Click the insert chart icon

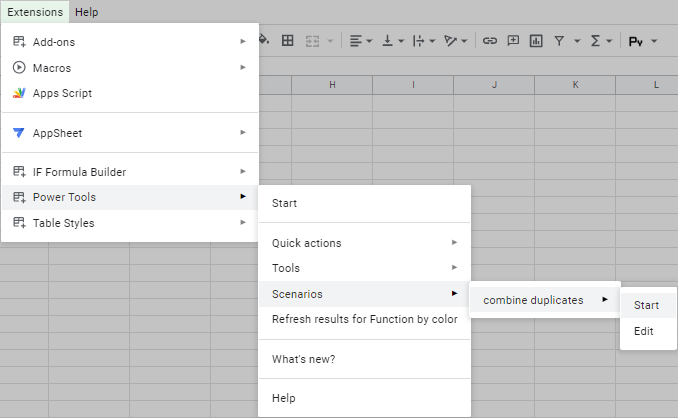[x=536, y=41]
